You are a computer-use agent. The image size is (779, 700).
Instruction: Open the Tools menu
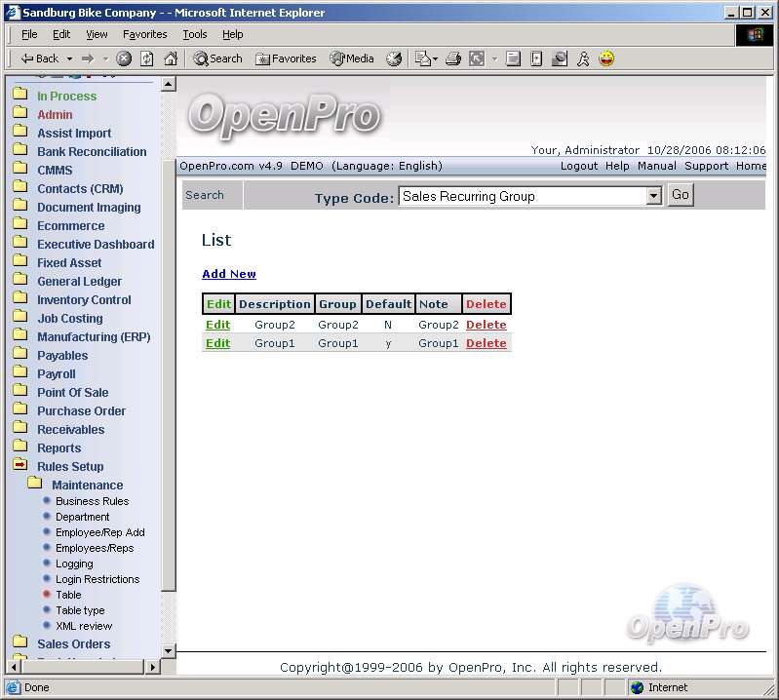195,34
